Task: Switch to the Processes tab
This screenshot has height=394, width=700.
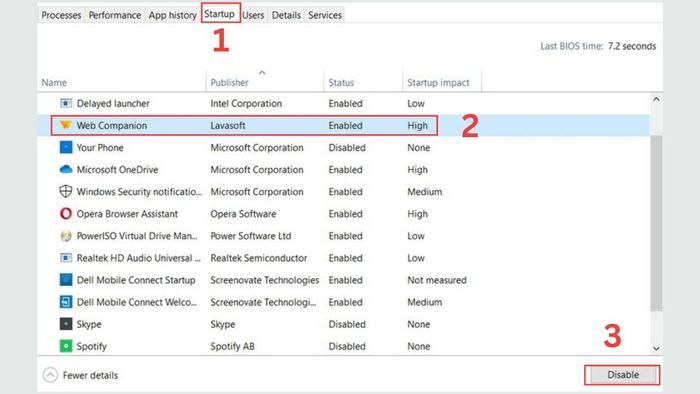Action: pos(61,15)
